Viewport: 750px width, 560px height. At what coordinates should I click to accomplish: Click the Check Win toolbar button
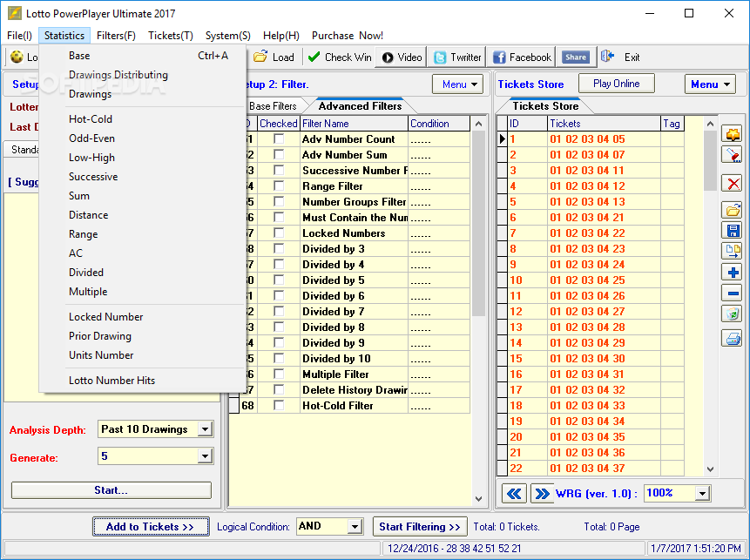[x=340, y=57]
